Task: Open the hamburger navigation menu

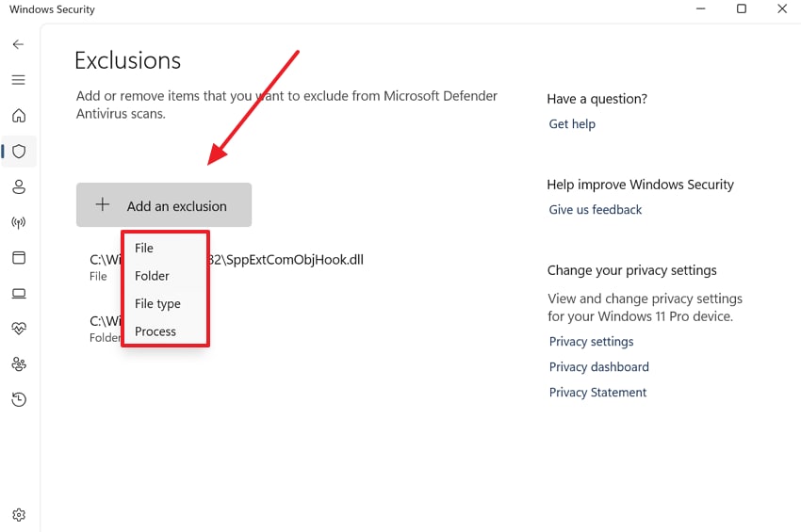Action: coord(19,80)
